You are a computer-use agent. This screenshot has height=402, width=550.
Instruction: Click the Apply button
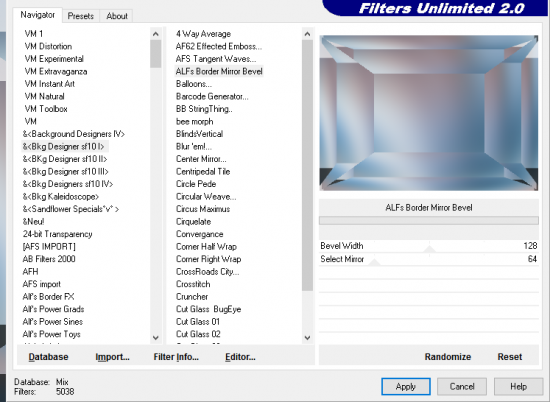(x=406, y=387)
